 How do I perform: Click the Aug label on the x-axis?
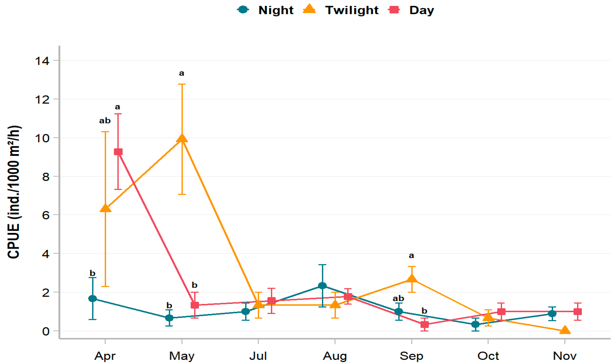pyautogui.click(x=335, y=356)
